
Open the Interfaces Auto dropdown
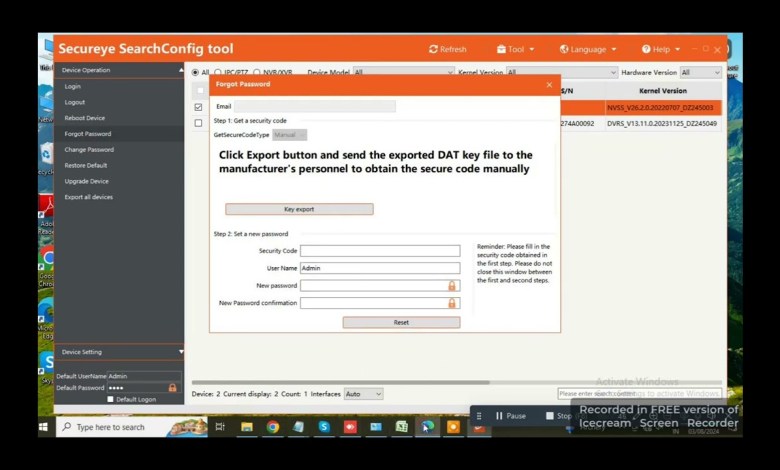pyautogui.click(x=364, y=394)
